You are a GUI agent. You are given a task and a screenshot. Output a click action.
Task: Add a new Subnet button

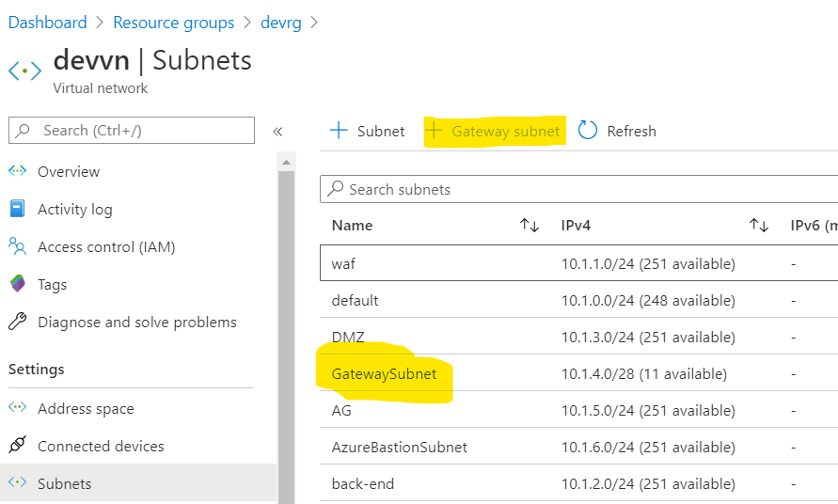(x=367, y=131)
